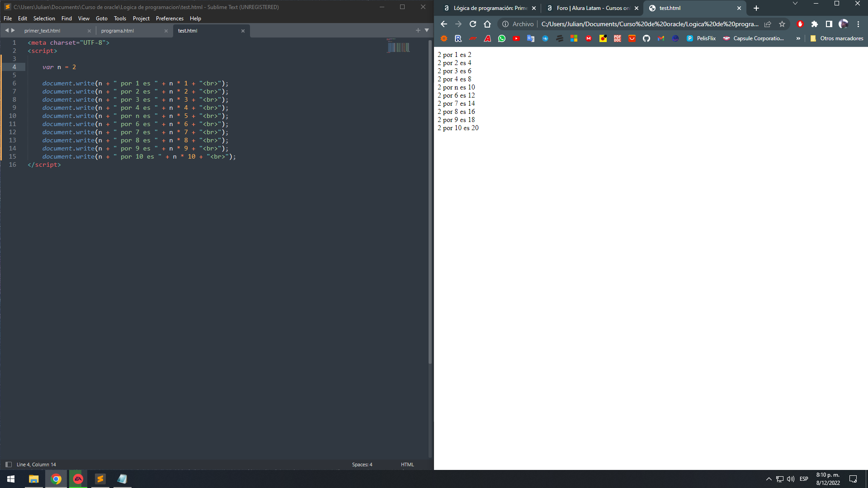Viewport: 868px width, 488px height.
Task: Open Chrome Extensions puzzle icon
Action: (x=815, y=24)
